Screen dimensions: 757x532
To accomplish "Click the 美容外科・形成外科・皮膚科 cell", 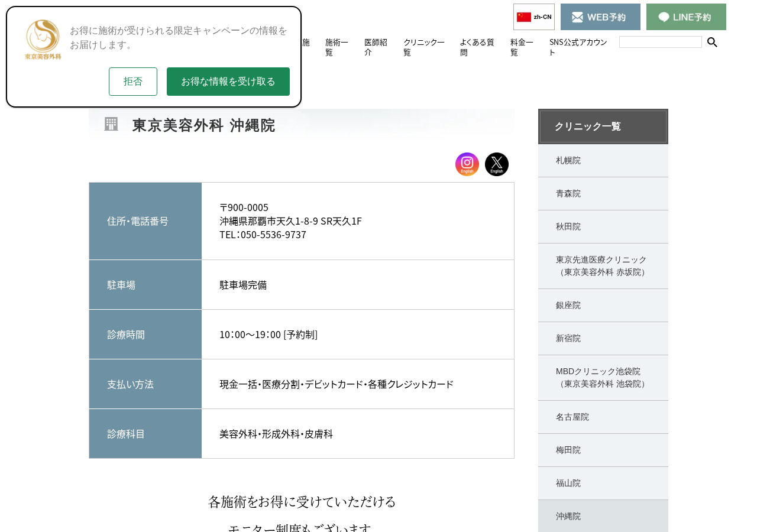I will click(x=358, y=434).
